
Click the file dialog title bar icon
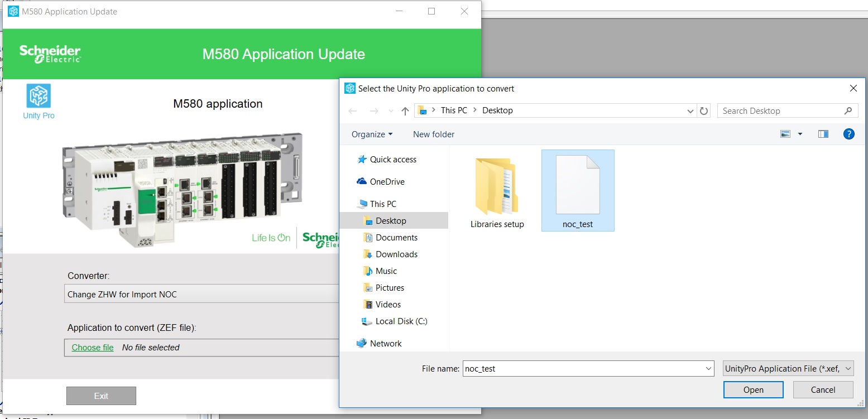(350, 89)
